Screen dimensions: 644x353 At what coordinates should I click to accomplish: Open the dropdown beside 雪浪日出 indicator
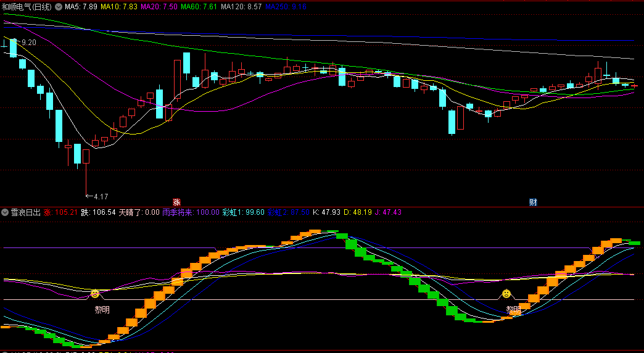coord(5,212)
